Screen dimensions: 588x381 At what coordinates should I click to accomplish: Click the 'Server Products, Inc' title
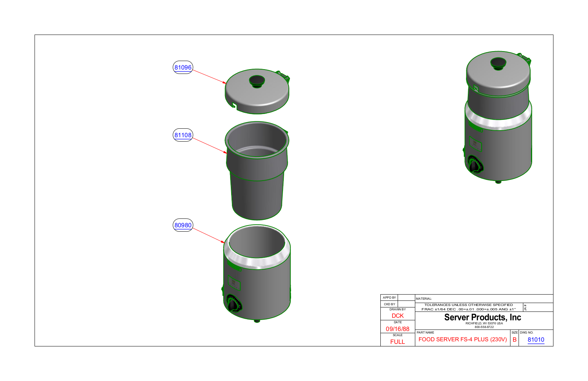[483, 317]
